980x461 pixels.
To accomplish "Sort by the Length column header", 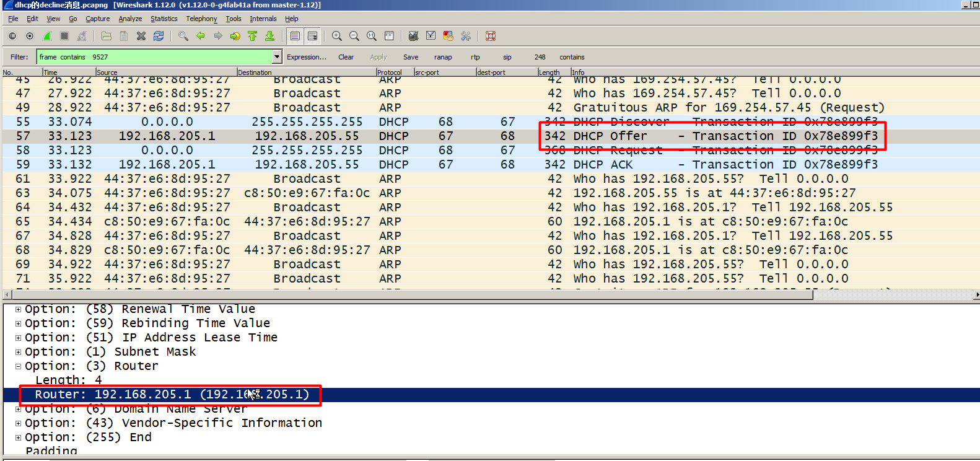I will click(x=554, y=72).
